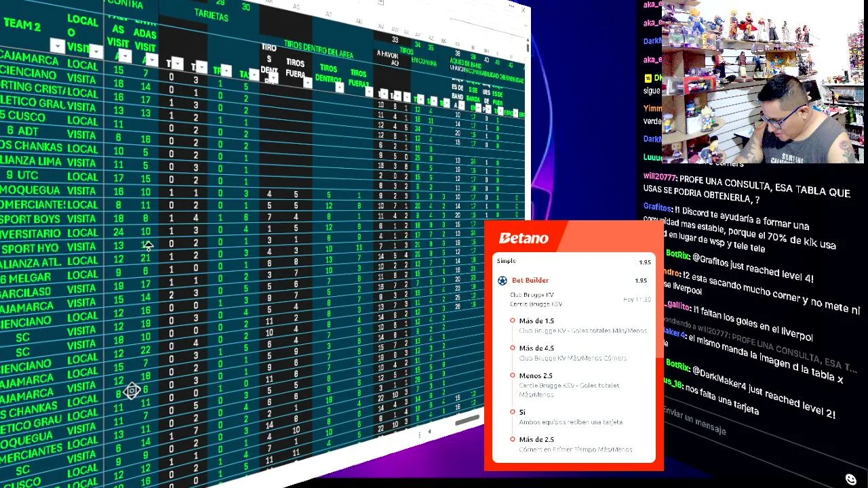Screen dimensions: 868x488
Task: Click the streamer webcam video
Action: (x=762, y=82)
